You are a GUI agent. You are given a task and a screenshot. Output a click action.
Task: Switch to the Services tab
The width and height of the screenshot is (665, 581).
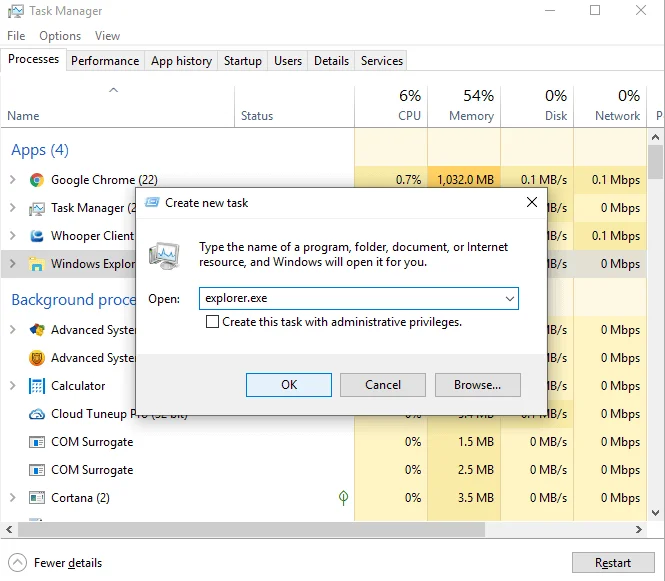382,61
